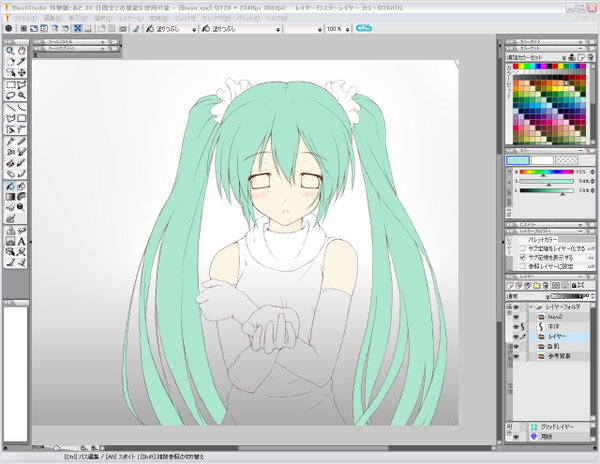Open the ファイル menu
Screen dimensions: 600x464
click(26, 18)
